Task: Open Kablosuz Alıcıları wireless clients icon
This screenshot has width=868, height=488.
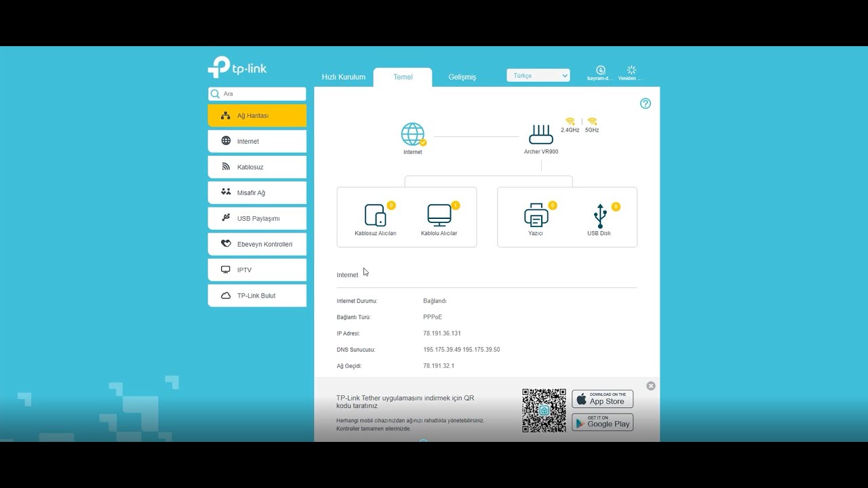Action: coord(375,215)
